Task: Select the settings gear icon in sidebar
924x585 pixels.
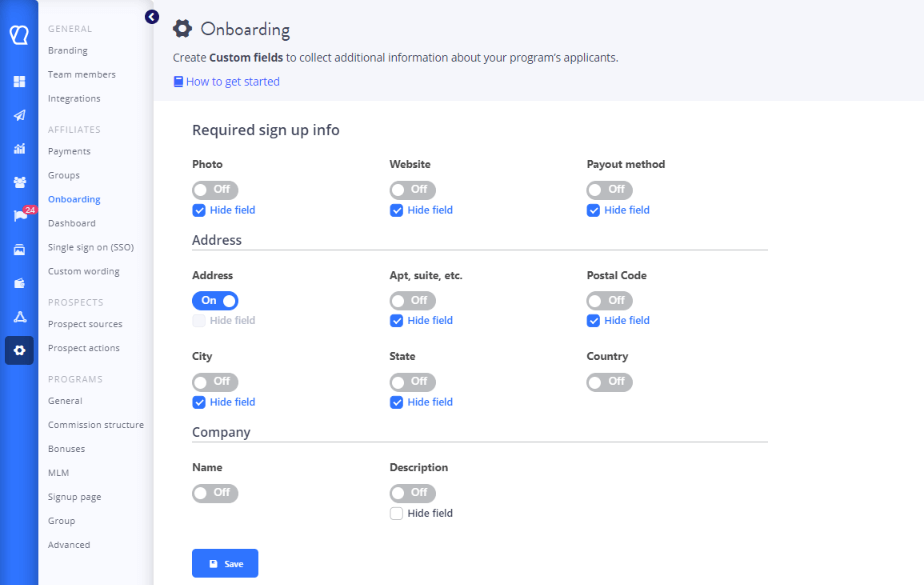Action: (x=18, y=350)
